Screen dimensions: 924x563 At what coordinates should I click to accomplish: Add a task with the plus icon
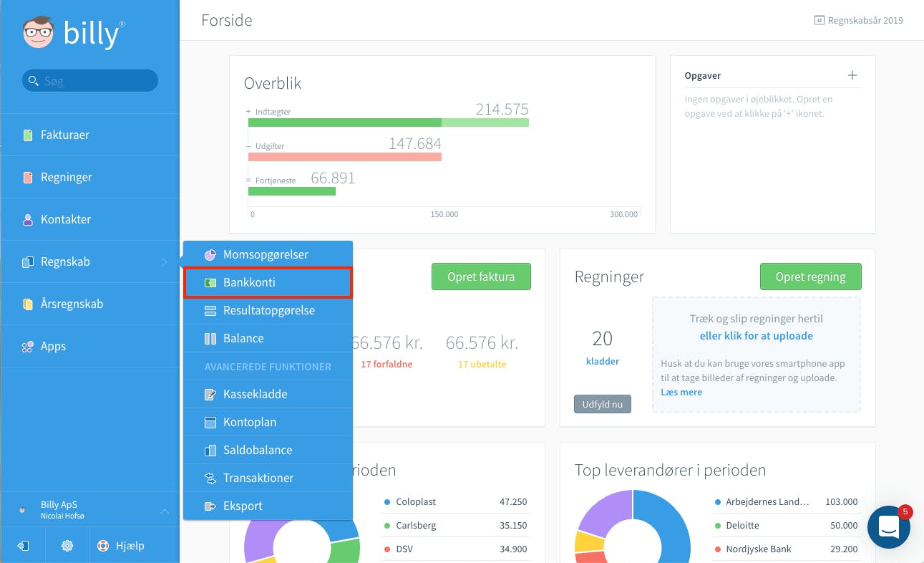(x=852, y=75)
